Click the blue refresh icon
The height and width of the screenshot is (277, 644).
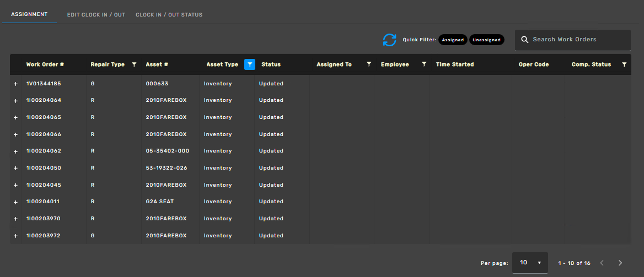pyautogui.click(x=389, y=40)
